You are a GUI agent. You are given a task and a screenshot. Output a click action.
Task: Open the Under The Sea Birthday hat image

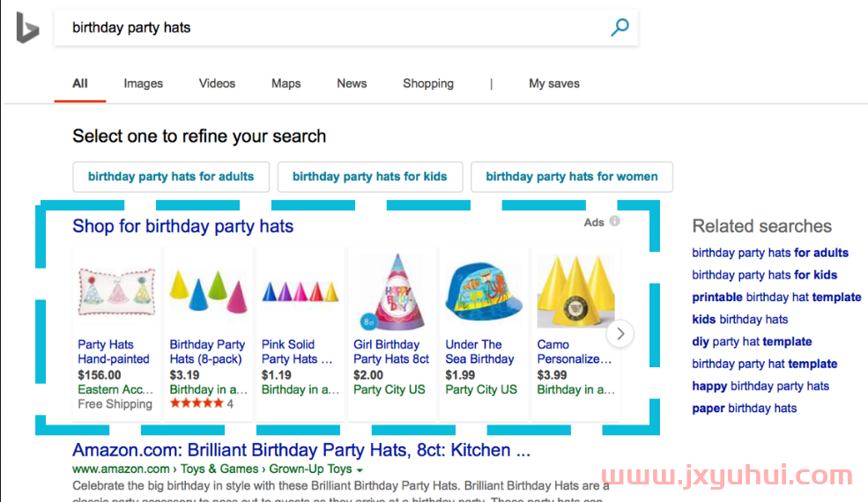click(x=484, y=292)
